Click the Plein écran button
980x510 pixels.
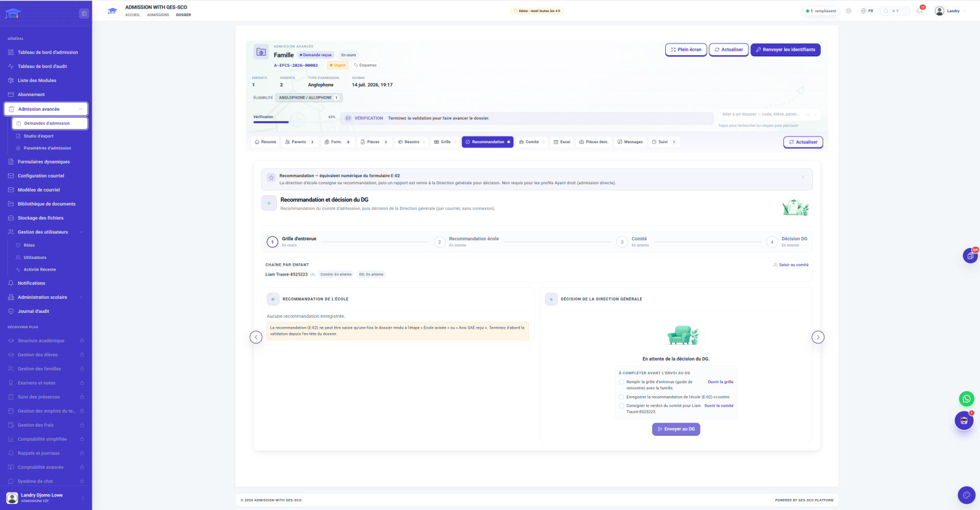(686, 50)
